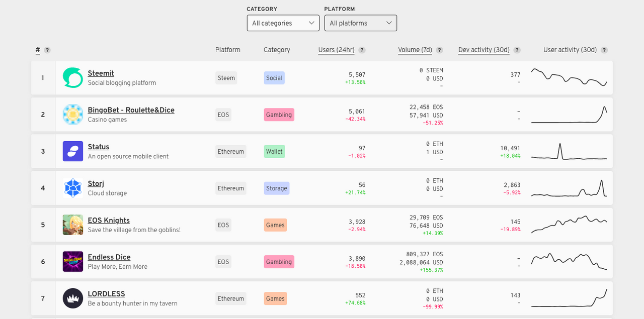Click the Storj app logo icon
Viewport: 644px width, 319px height.
tap(73, 188)
